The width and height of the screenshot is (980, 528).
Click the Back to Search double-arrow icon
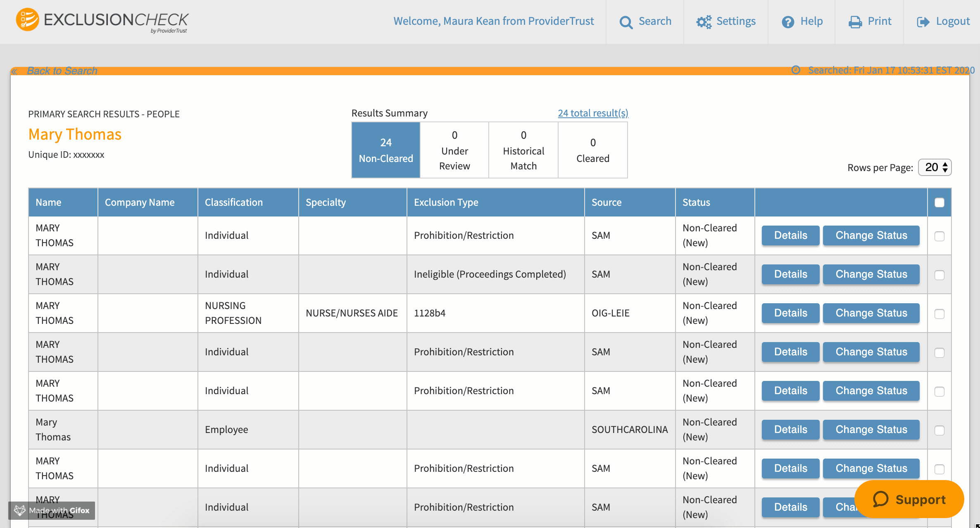pyautogui.click(x=14, y=71)
